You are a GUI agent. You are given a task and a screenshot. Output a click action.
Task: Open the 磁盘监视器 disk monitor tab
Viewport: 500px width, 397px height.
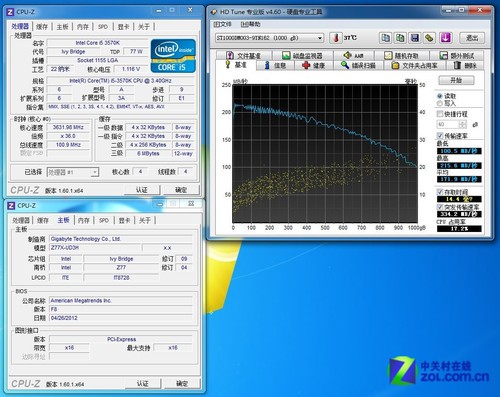click(302, 55)
